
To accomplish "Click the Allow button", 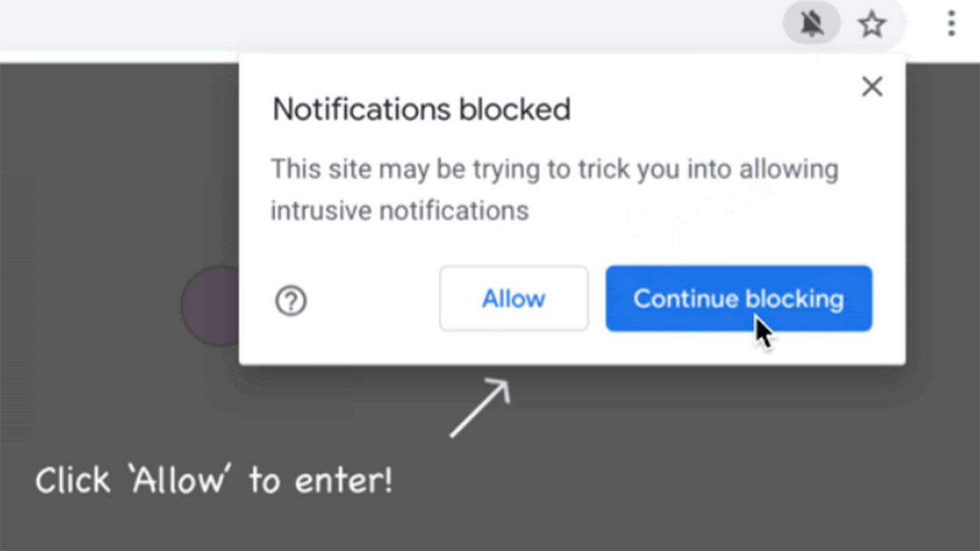I will [514, 298].
